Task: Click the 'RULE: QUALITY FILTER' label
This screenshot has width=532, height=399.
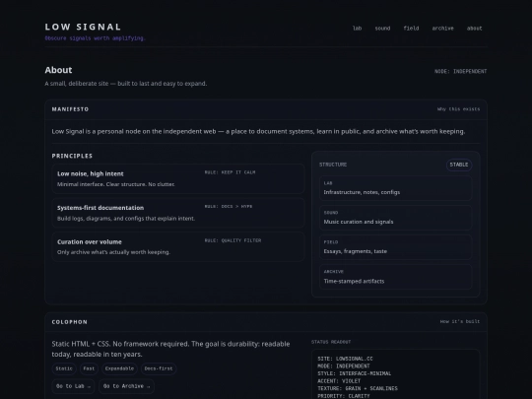Action: pos(233,240)
